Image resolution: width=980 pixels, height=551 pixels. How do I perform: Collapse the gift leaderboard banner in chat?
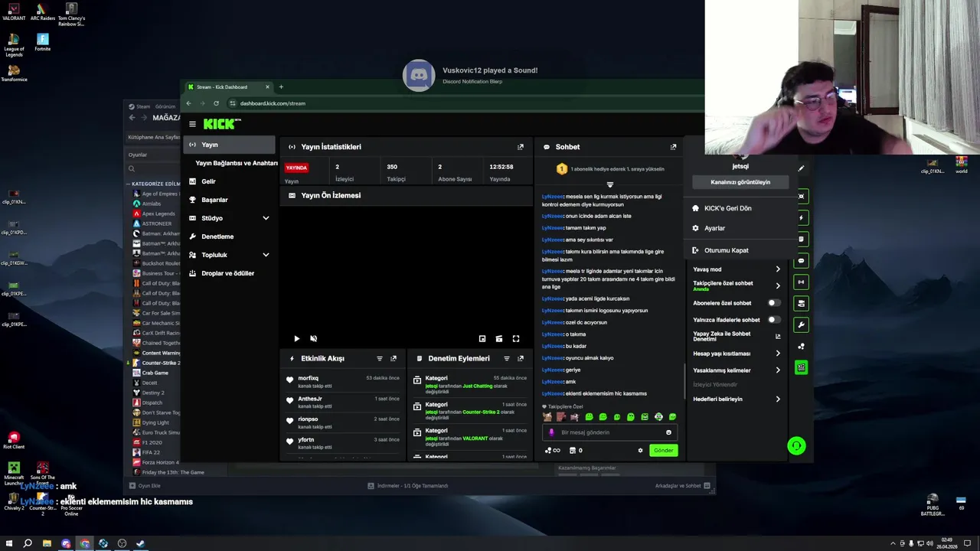pyautogui.click(x=610, y=184)
